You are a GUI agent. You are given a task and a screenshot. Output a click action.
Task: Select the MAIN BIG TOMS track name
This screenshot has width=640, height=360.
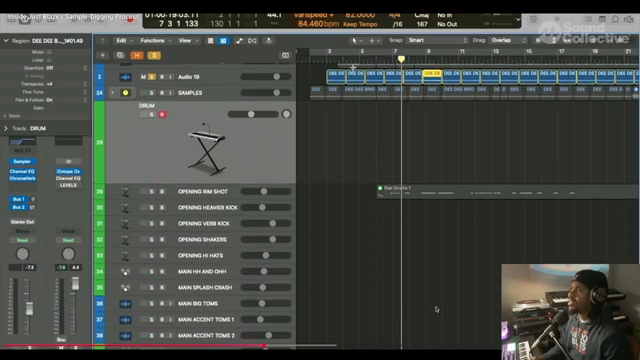pos(198,304)
